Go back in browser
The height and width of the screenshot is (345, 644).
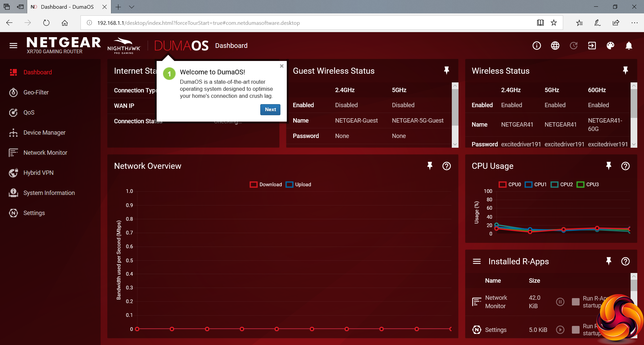9,23
